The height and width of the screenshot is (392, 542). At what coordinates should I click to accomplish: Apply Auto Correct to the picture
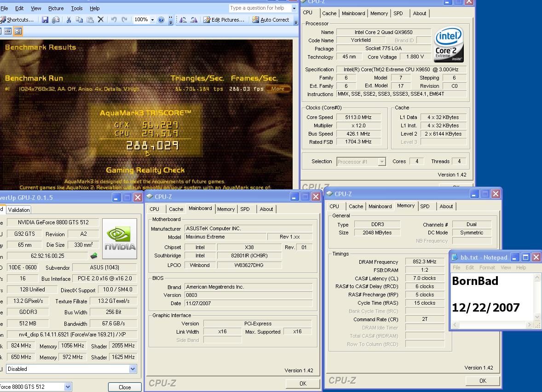tap(271, 20)
